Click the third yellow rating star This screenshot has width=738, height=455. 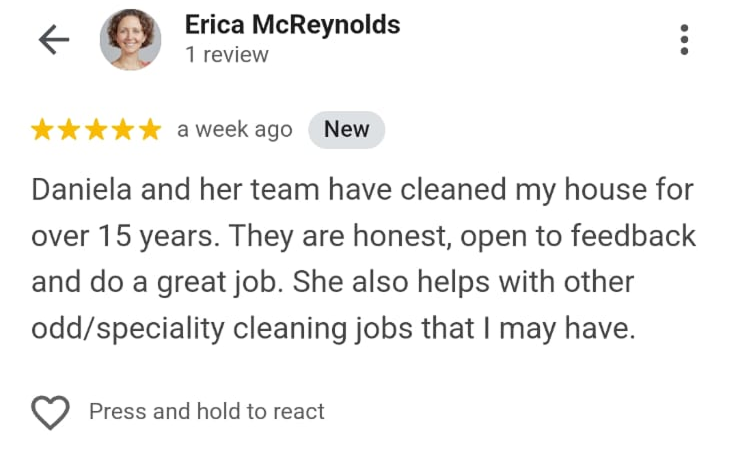(x=96, y=129)
